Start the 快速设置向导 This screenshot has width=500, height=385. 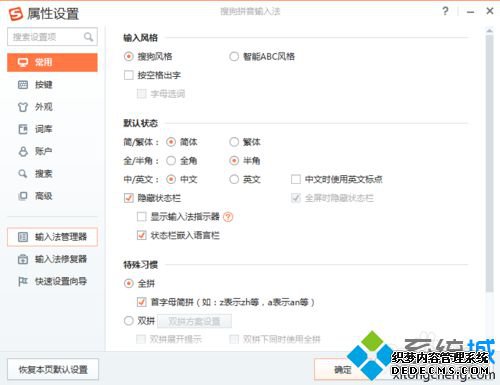click(52, 281)
